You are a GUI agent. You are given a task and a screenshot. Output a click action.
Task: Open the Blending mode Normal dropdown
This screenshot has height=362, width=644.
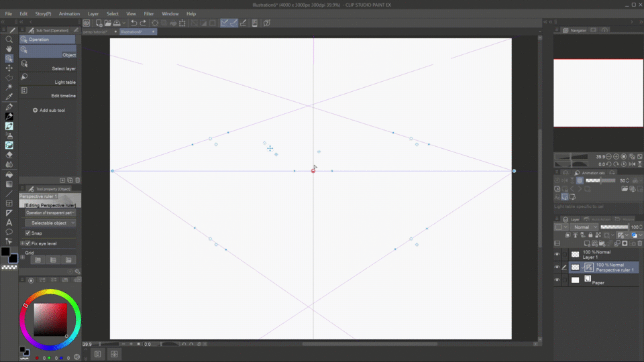coord(586,227)
